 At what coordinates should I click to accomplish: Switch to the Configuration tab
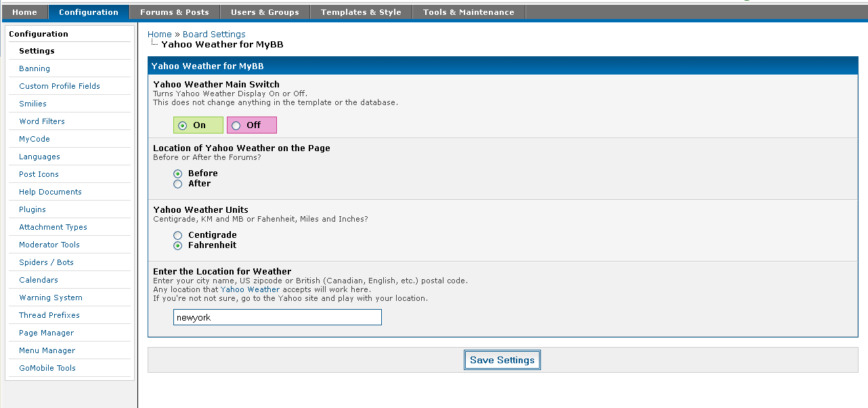tap(89, 12)
